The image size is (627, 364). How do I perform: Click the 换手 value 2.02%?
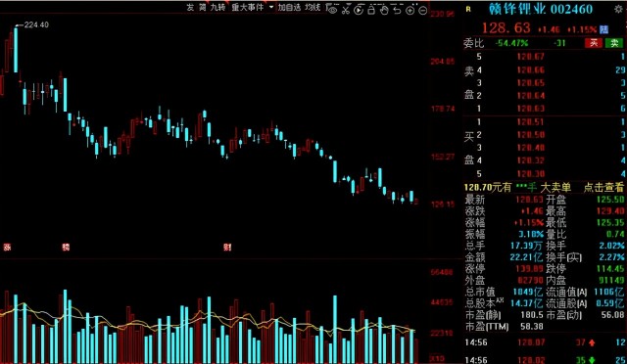tap(611, 246)
